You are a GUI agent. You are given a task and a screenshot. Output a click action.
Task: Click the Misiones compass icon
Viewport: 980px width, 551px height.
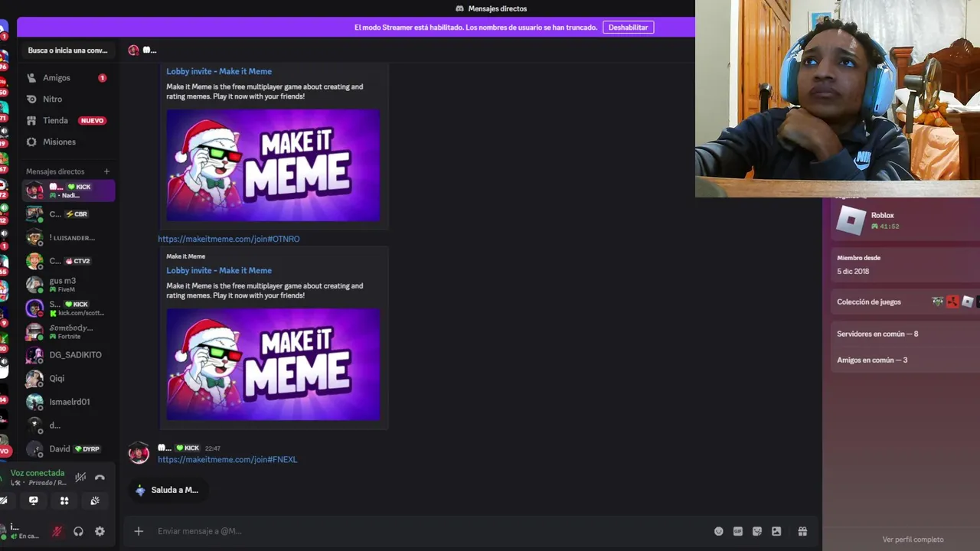31,142
